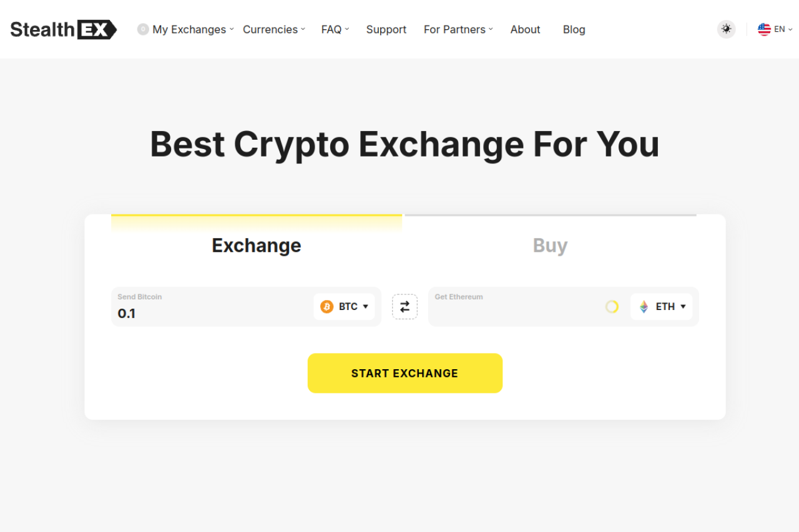Select the Exchange tab
799x532 pixels.
click(257, 245)
